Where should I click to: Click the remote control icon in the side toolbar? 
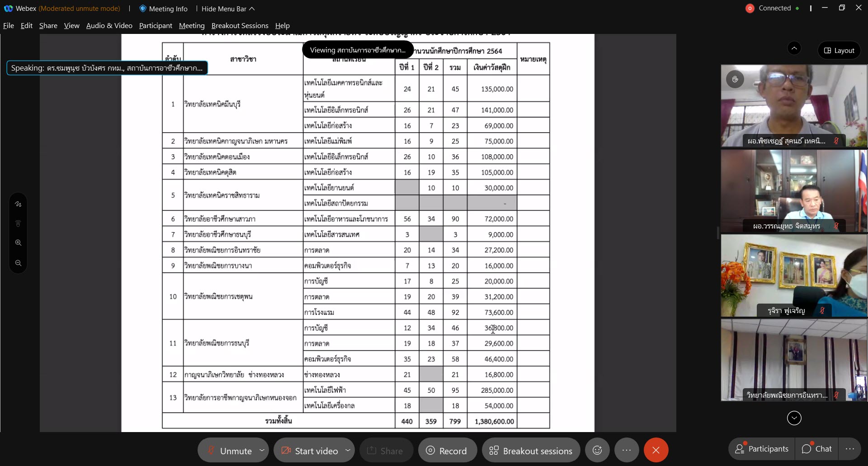[x=18, y=223]
